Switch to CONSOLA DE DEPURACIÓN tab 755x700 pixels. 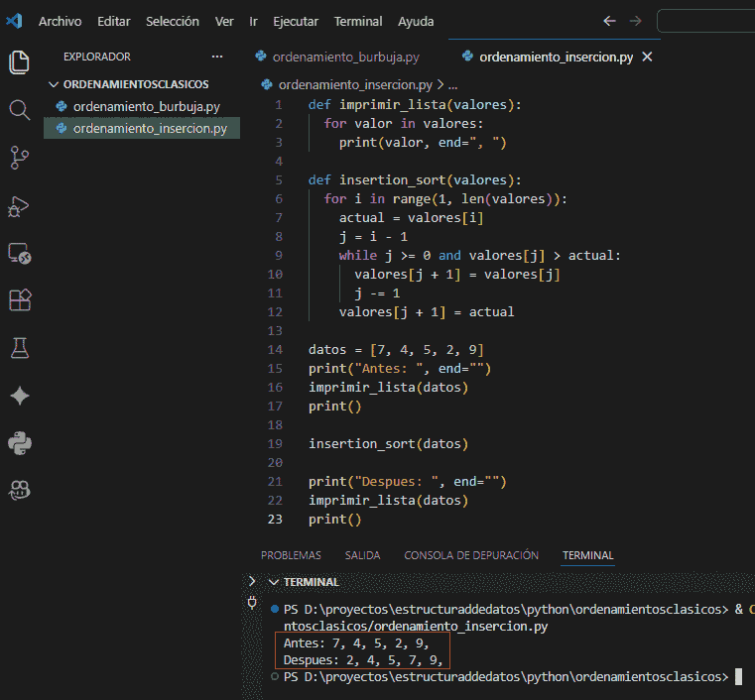pyautogui.click(x=471, y=555)
